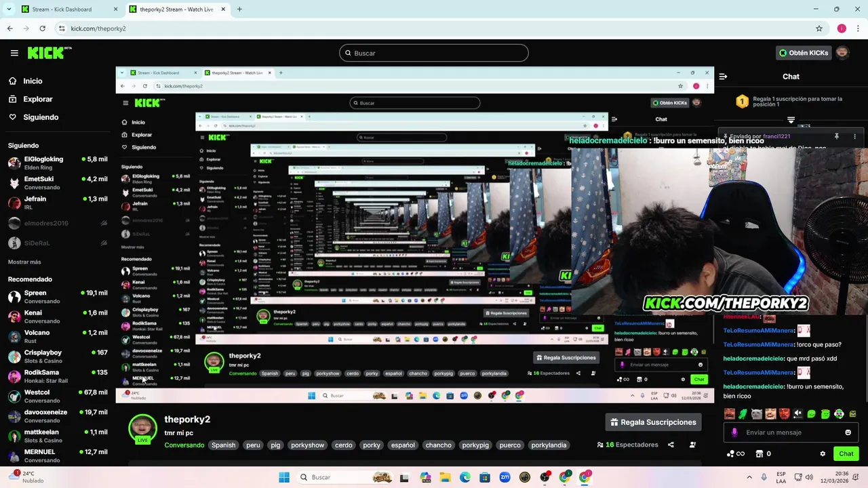
Task: Unpin the pinned chat message
Action: (837, 136)
